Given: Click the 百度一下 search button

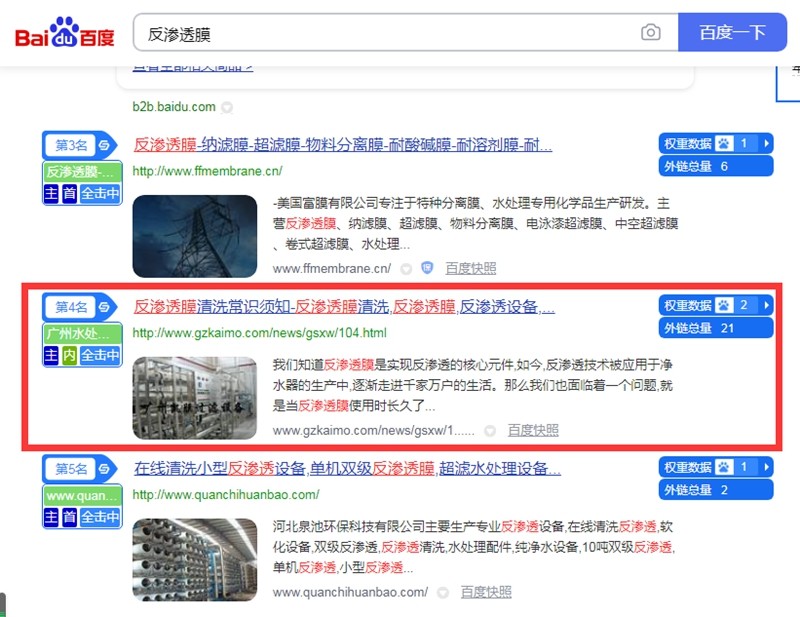Looking at the screenshot, I should point(732,32).
